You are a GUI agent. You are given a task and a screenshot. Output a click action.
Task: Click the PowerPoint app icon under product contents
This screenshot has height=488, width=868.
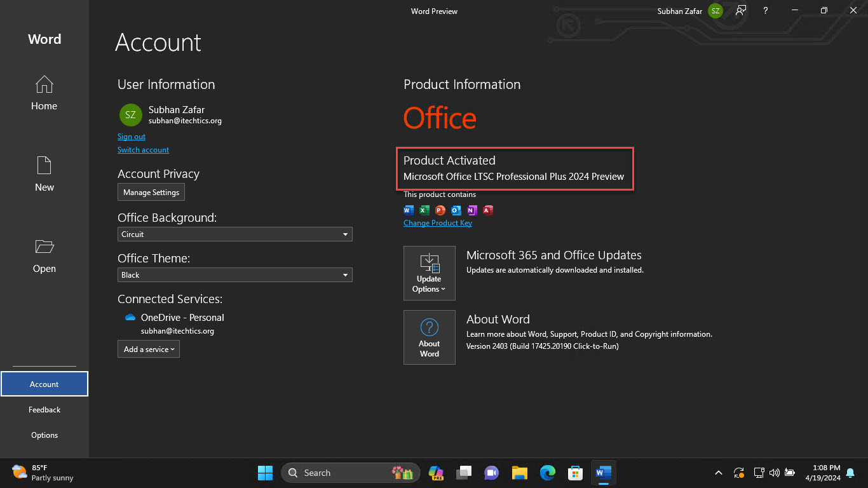coord(440,210)
